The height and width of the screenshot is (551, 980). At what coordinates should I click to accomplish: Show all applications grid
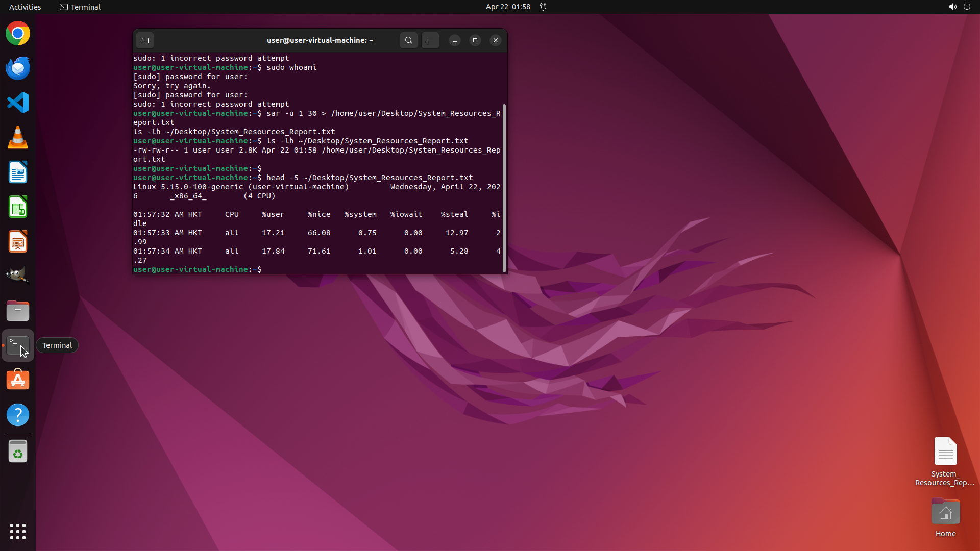(18, 531)
